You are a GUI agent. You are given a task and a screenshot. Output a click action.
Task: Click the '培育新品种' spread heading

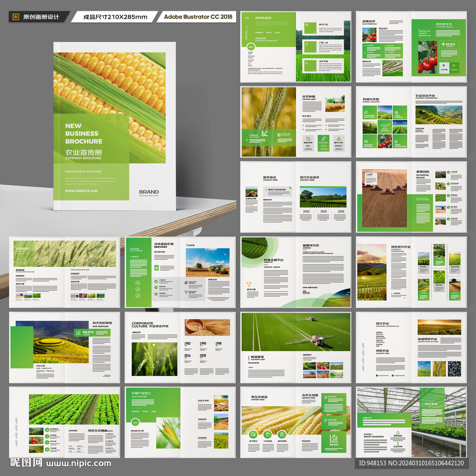point(264,18)
